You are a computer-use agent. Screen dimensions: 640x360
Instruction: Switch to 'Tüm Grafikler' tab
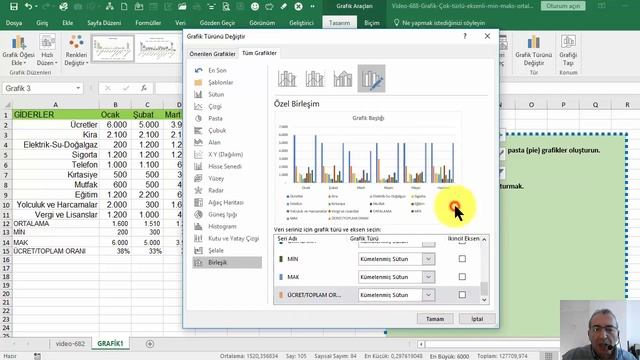pos(259,53)
